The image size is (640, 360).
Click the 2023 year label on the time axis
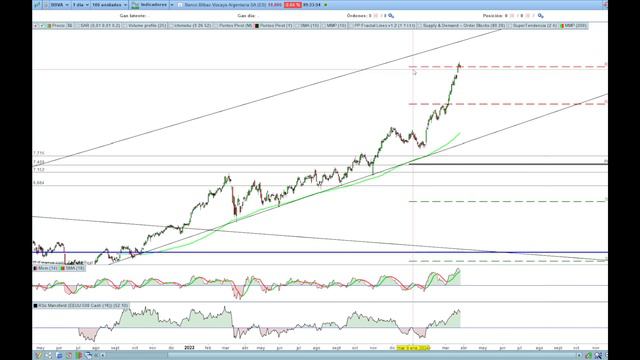tap(189, 348)
